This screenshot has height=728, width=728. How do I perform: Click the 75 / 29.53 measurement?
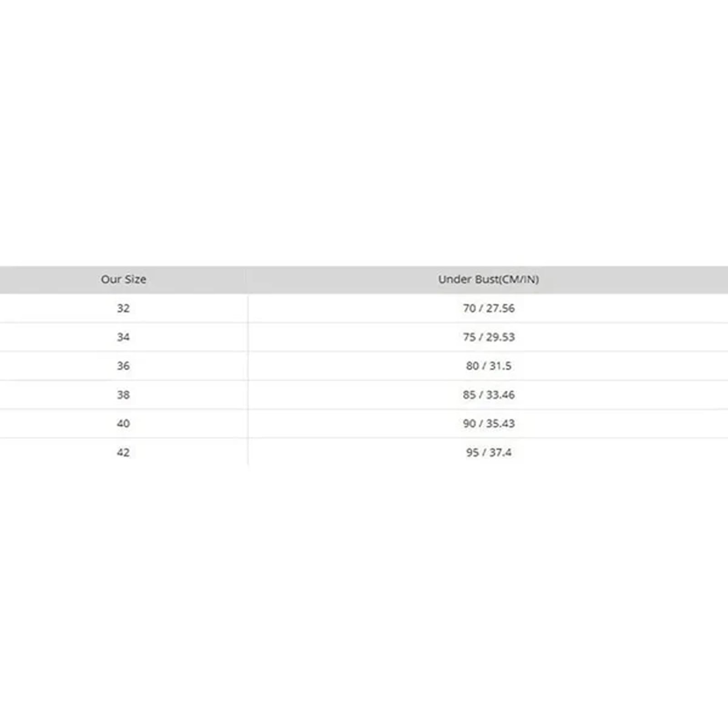click(x=489, y=337)
